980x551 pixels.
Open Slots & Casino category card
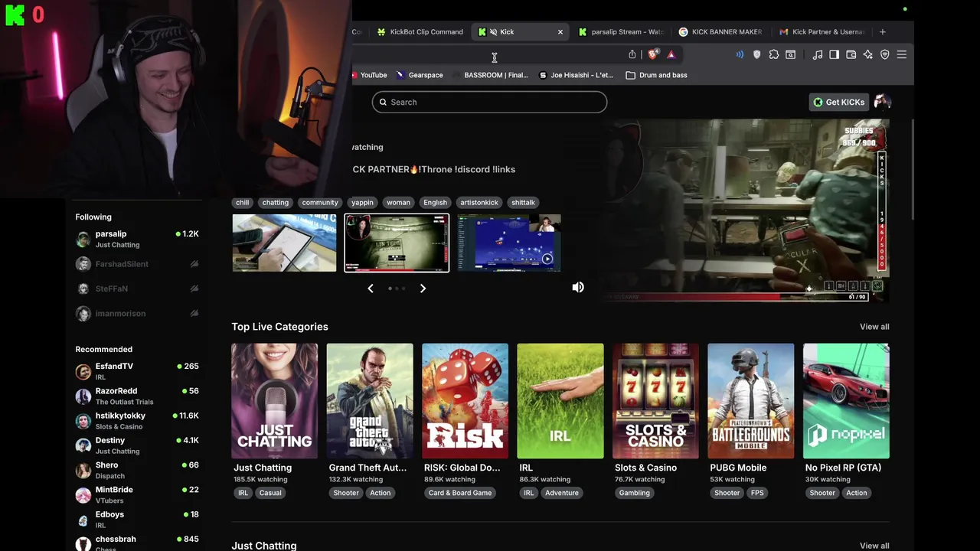tap(655, 401)
